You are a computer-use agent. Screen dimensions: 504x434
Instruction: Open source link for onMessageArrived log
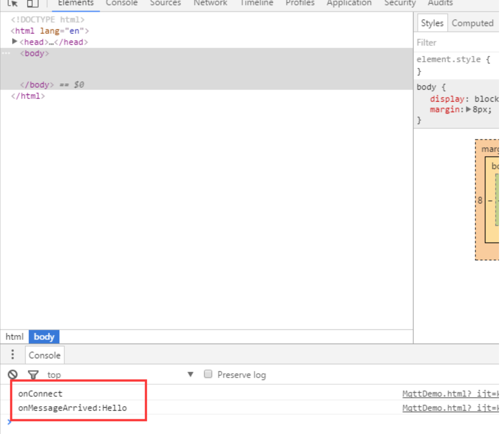[x=450, y=408]
